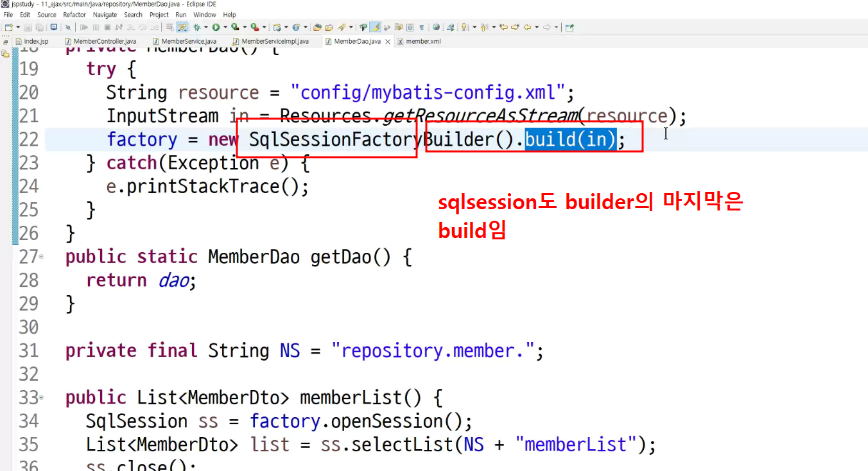Click the Run External Tools icon
Image resolution: width=868 pixels, height=471 pixels.
click(255, 28)
